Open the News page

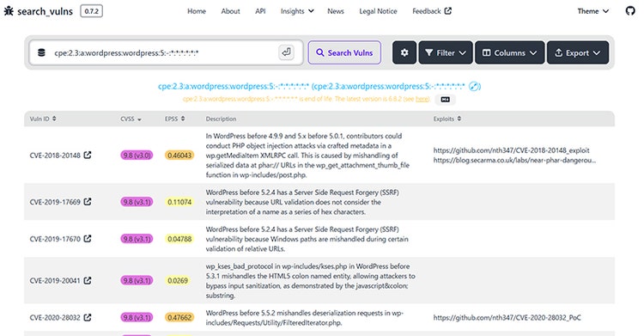[336, 11]
